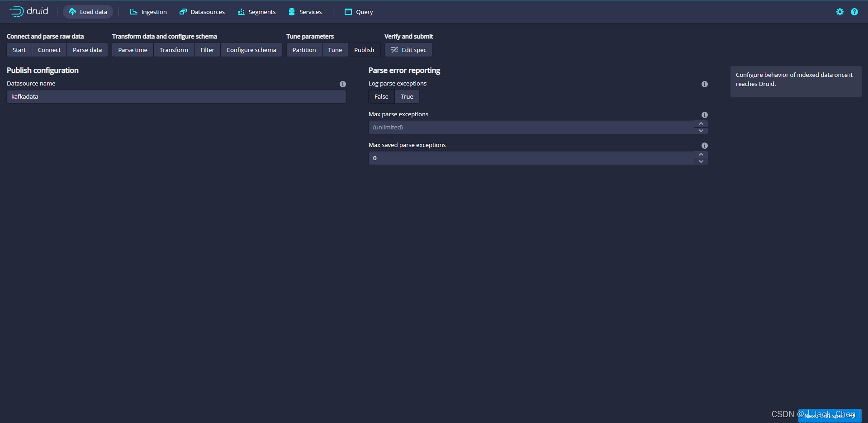Go to the Transform step
Image resolution: width=868 pixels, height=423 pixels.
pyautogui.click(x=174, y=50)
